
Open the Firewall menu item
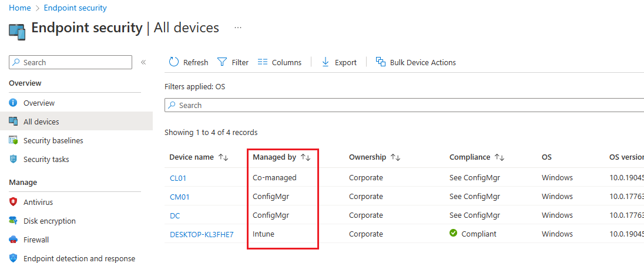point(36,240)
